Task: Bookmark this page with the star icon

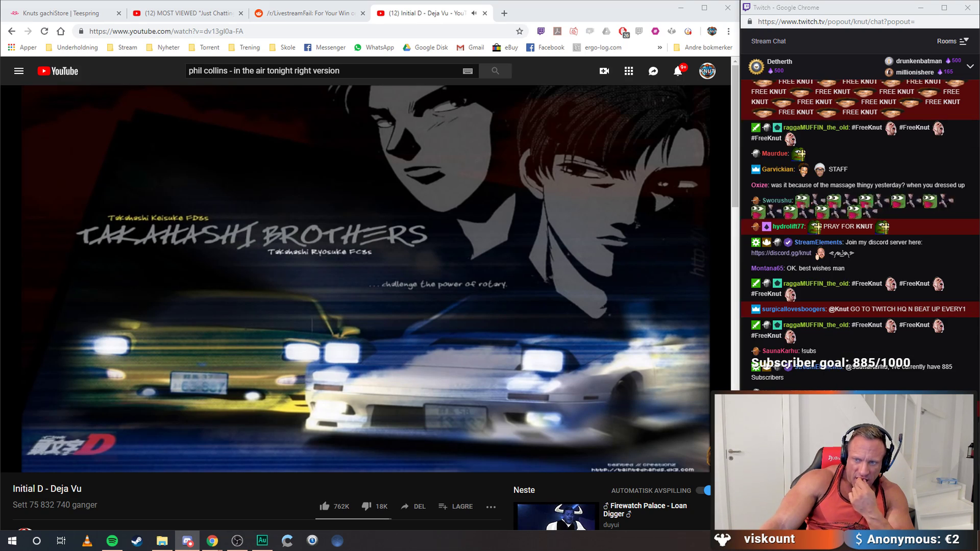Action: (519, 31)
